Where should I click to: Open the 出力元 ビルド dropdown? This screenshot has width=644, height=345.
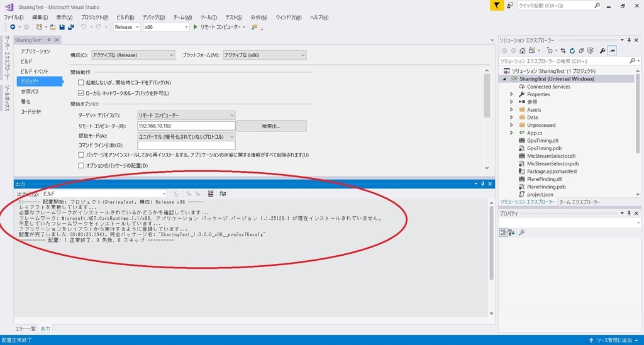[104, 194]
